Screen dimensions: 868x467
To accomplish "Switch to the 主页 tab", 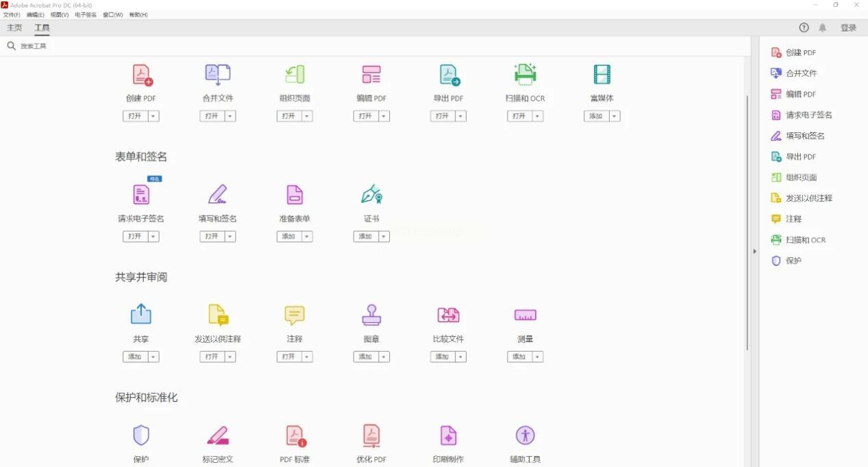I will pyautogui.click(x=14, y=28).
